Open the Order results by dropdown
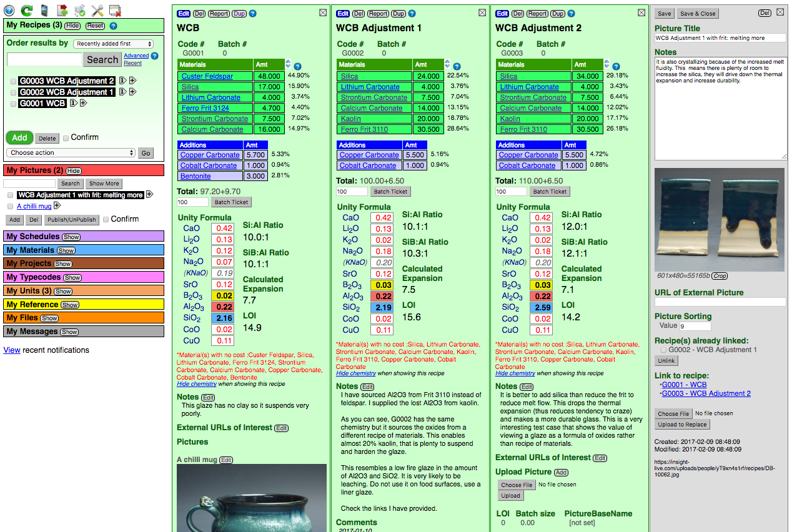 (113, 44)
